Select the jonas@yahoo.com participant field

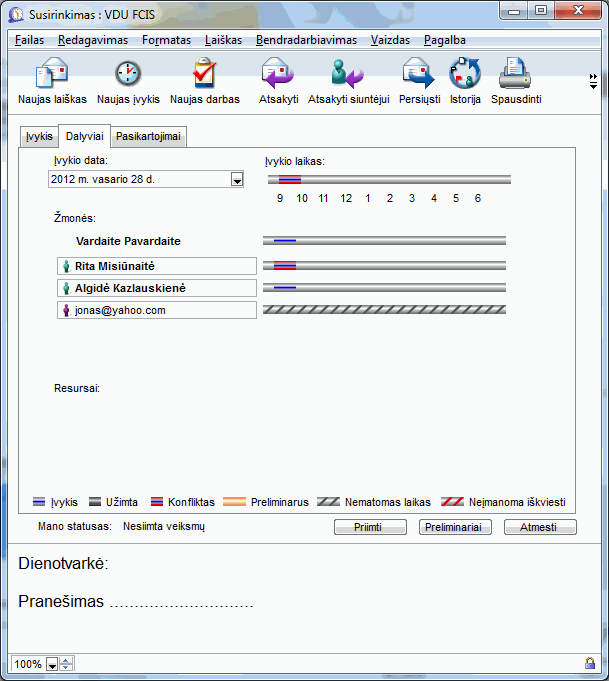(157, 310)
